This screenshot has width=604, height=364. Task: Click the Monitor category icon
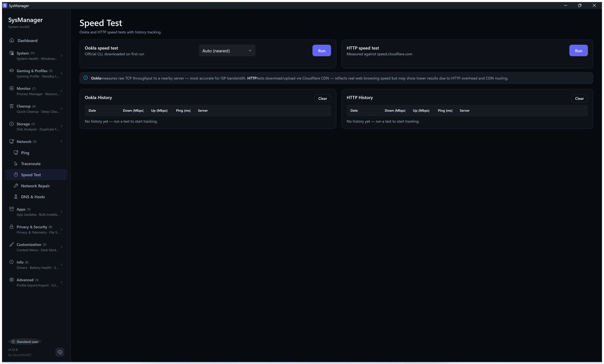tap(12, 88)
